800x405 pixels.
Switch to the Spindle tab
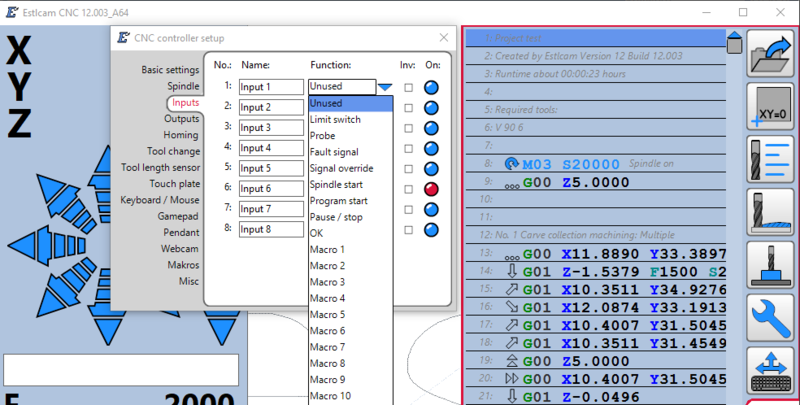click(183, 86)
